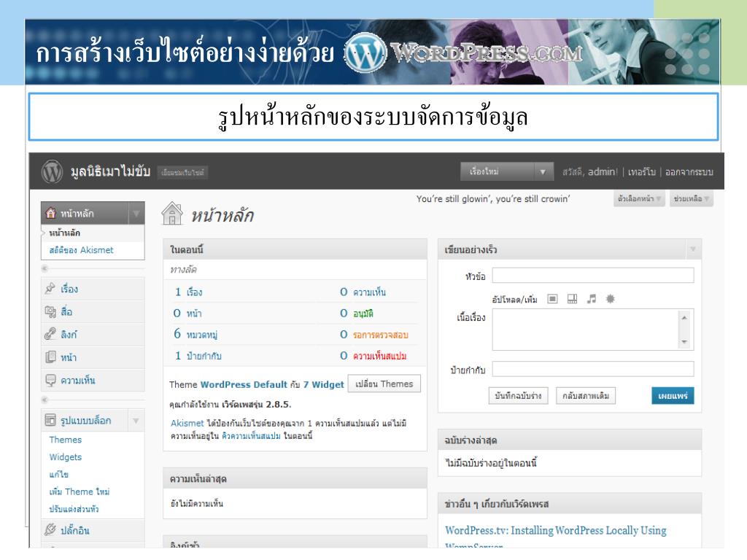The width and height of the screenshot is (747, 560).
Task: Open ปรับแต่งส่วนหัว link
Action: click(x=74, y=508)
